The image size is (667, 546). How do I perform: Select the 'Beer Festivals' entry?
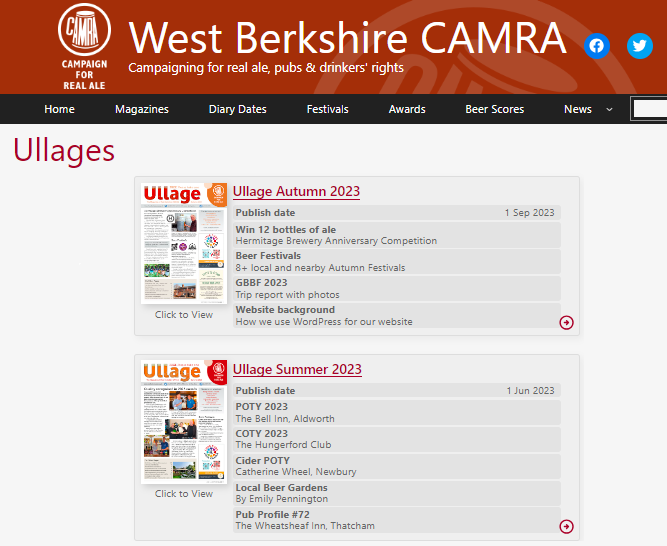pos(396,262)
